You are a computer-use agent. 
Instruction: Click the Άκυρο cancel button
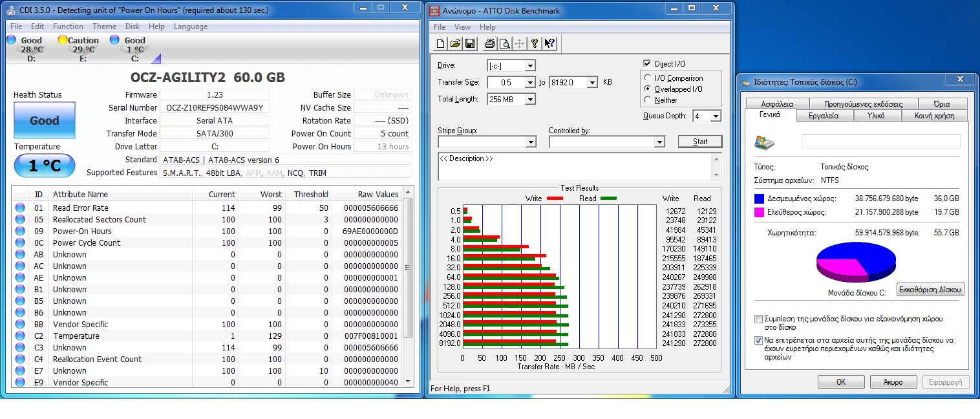click(893, 381)
